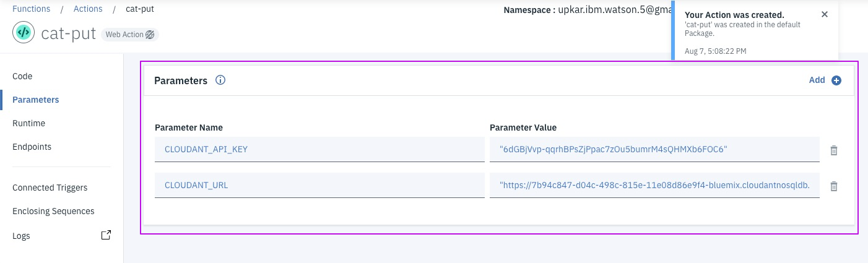Open the Code section
This screenshot has height=263, width=868.
pos(22,76)
